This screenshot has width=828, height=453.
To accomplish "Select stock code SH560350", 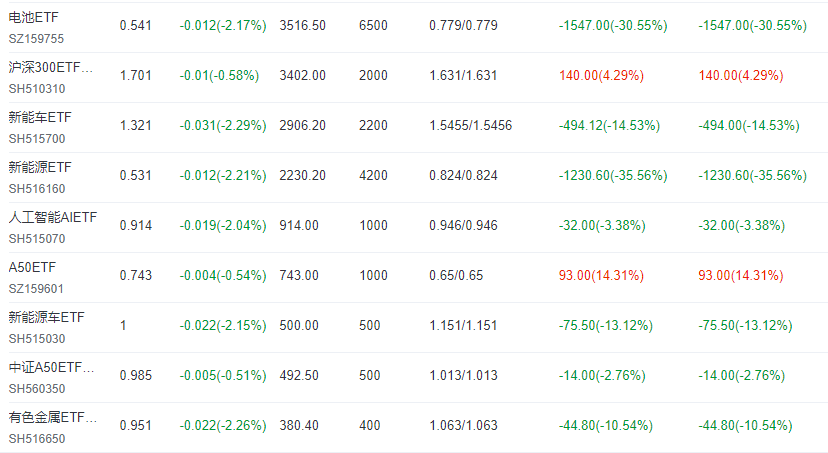I will tap(37, 389).
